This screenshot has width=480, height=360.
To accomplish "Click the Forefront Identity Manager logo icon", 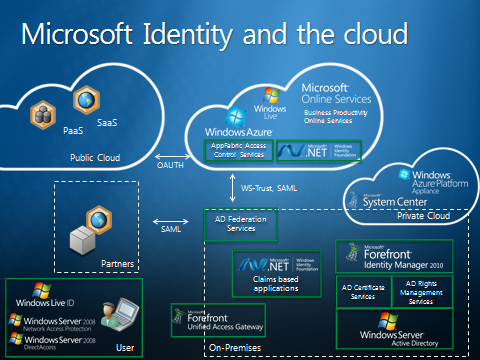I will tap(353, 251).
